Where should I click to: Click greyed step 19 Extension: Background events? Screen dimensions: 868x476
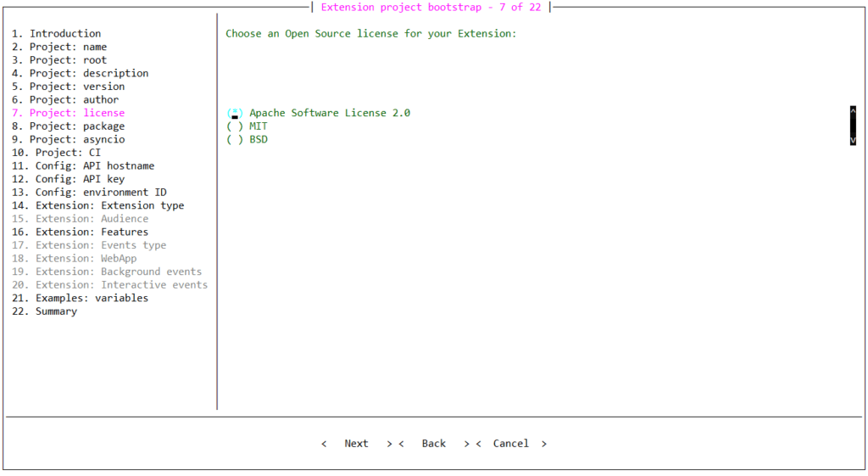107,272
